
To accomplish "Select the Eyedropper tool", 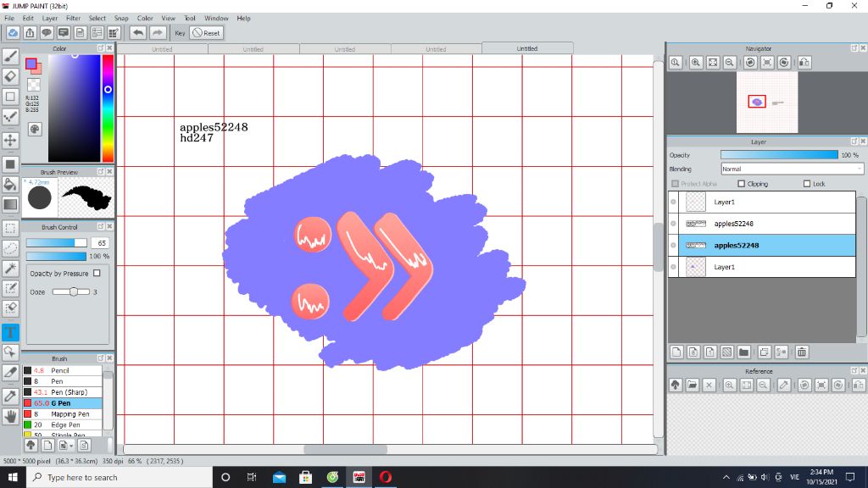I will pos(10,396).
